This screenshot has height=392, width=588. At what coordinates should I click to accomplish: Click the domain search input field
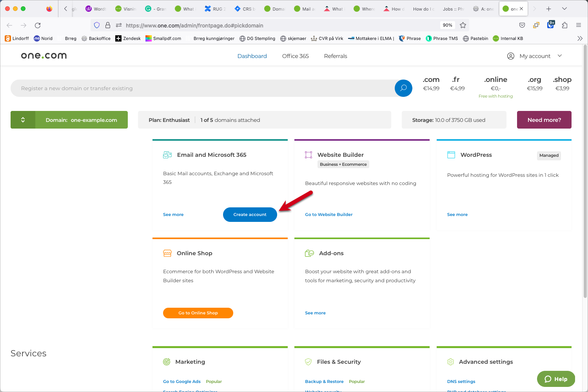pos(203,88)
